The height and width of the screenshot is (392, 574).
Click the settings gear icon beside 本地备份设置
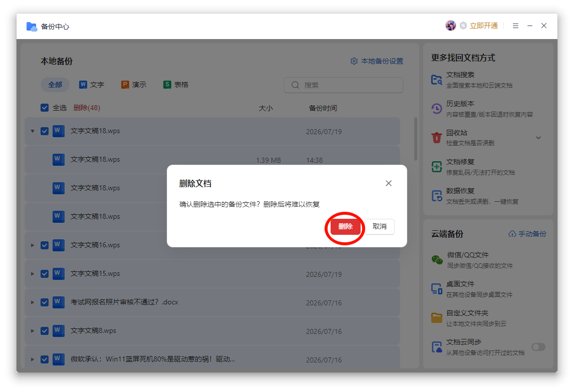pos(354,61)
